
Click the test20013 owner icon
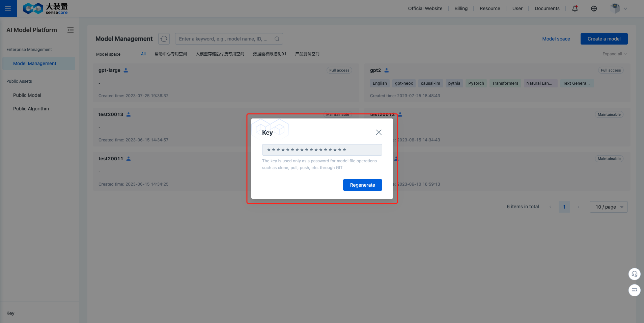tap(129, 114)
